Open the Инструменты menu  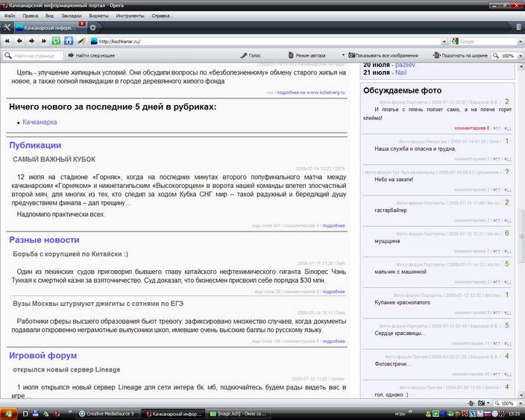coord(130,15)
